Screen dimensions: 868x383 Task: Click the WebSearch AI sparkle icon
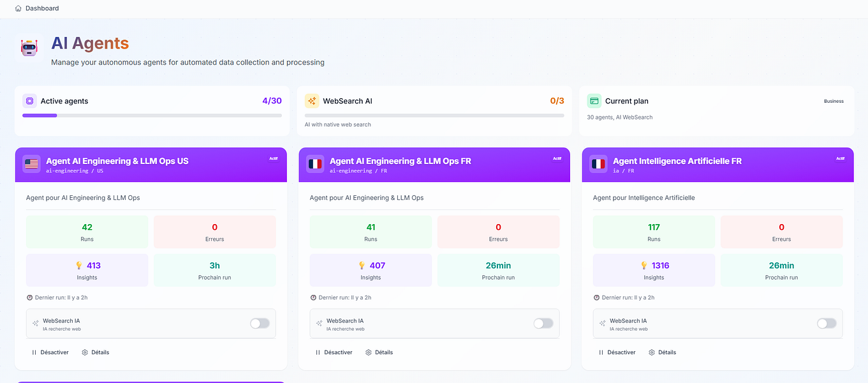[312, 101]
